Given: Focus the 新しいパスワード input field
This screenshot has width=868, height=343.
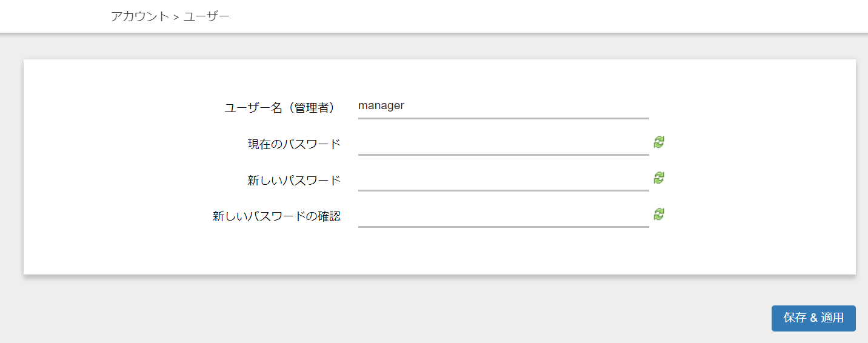Looking at the screenshot, I should tap(503, 179).
